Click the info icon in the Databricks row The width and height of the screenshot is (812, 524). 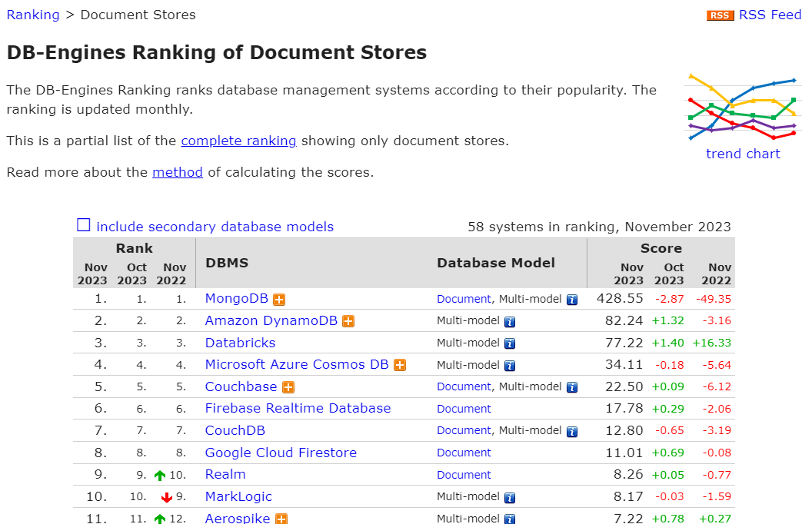[x=510, y=343]
